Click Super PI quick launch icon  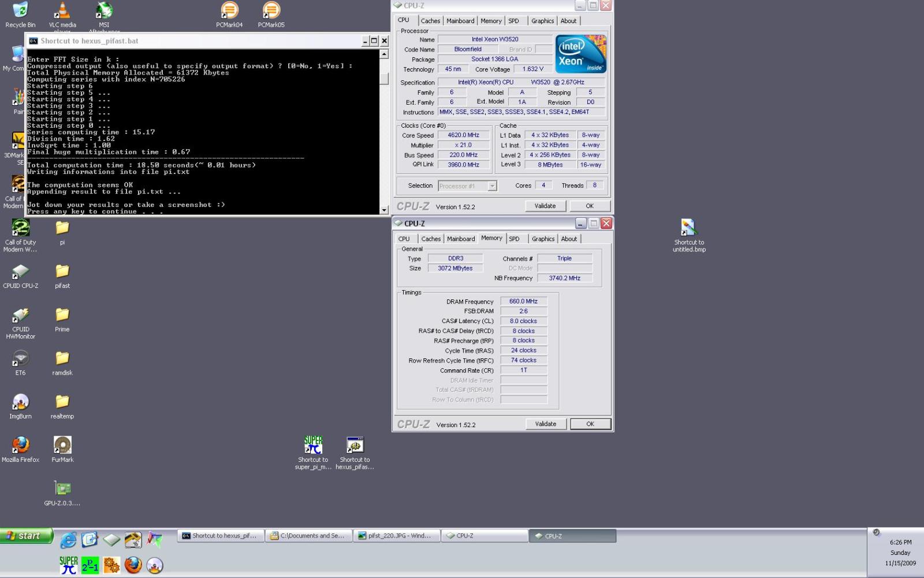tap(68, 565)
